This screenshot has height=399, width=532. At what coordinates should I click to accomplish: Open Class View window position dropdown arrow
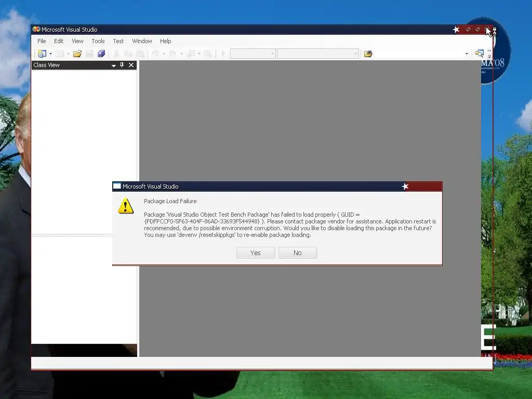pos(114,65)
